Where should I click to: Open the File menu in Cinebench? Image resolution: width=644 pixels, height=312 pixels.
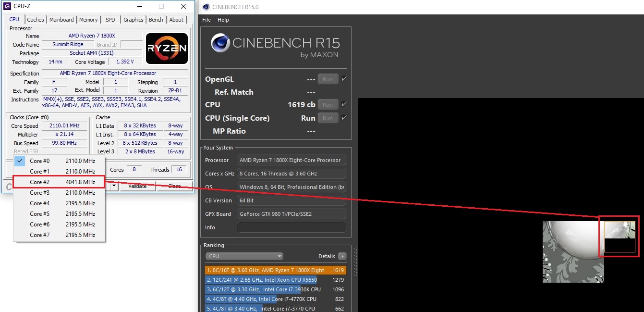[207, 20]
